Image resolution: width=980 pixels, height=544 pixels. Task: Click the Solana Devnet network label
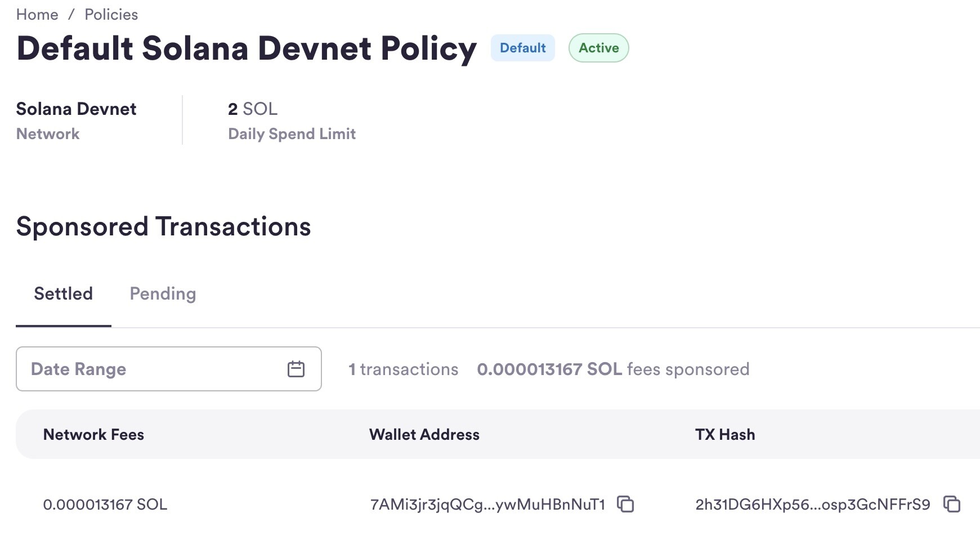pos(76,109)
